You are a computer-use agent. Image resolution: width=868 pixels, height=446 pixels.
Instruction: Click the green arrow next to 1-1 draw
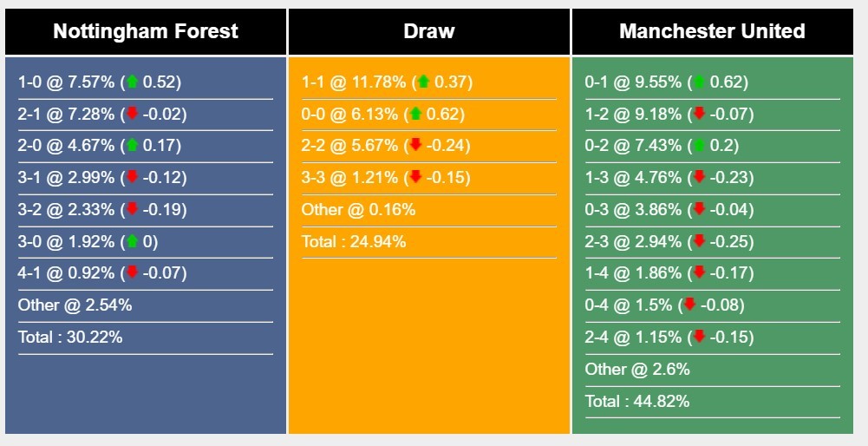423,82
